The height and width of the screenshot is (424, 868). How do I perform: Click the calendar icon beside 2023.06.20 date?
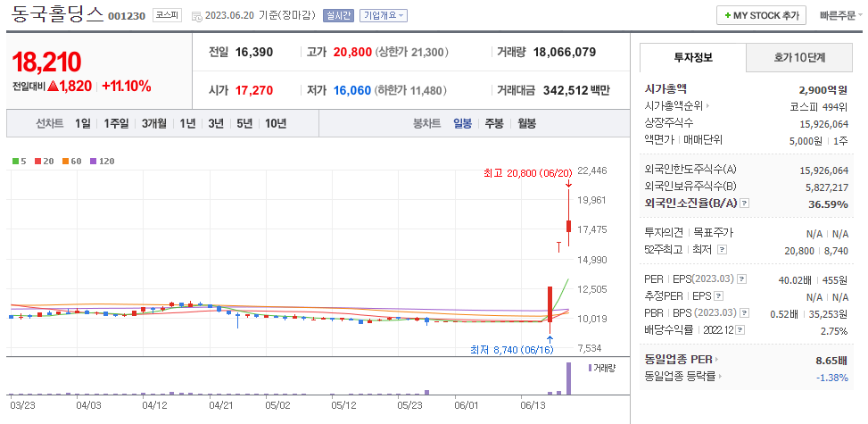pyautogui.click(x=196, y=16)
